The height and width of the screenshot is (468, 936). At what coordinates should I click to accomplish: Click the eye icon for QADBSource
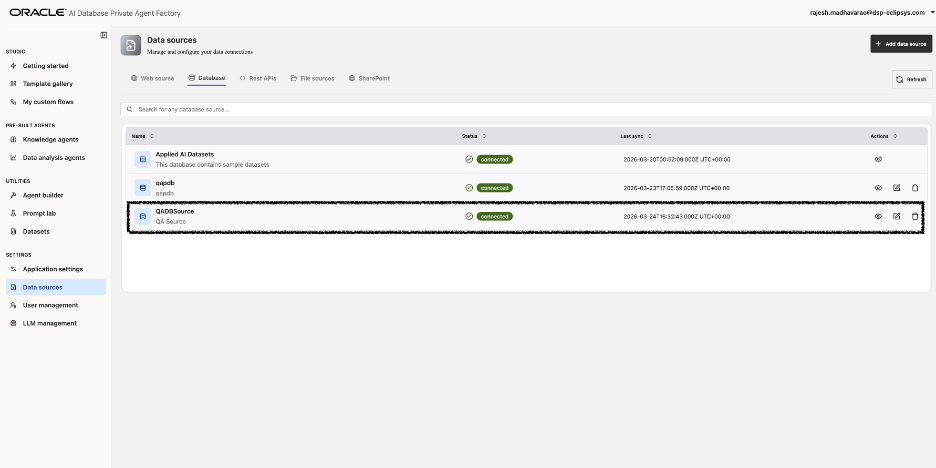878,216
